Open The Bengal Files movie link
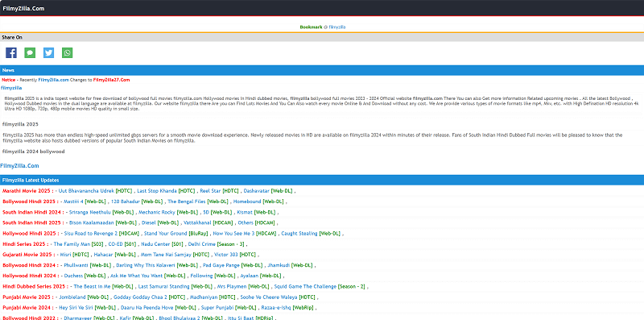The height and width of the screenshot is (320, 644). 187,202
